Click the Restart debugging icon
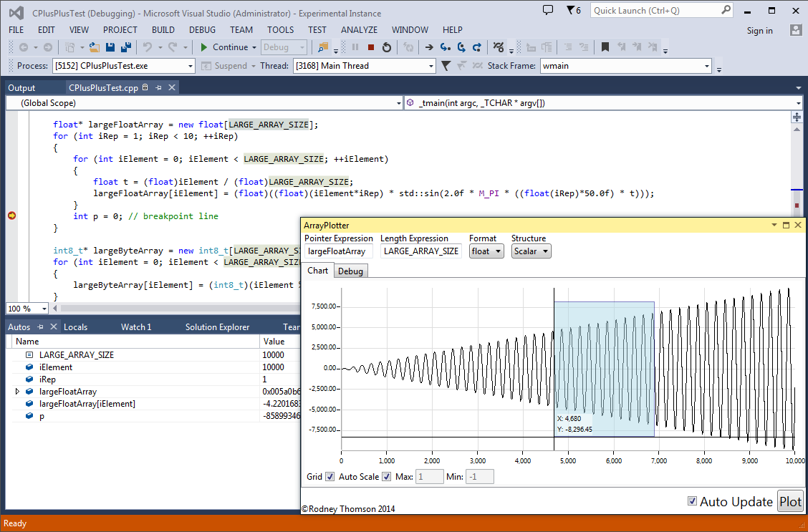 click(387, 47)
